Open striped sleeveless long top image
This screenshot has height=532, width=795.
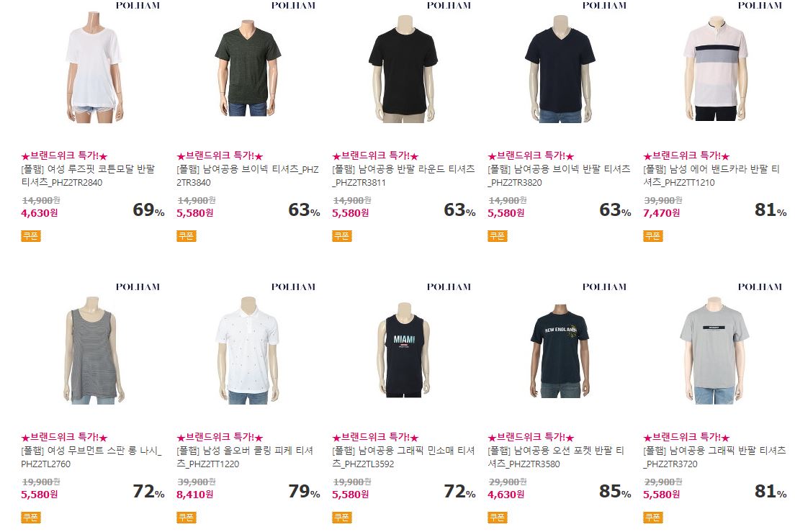click(x=92, y=350)
